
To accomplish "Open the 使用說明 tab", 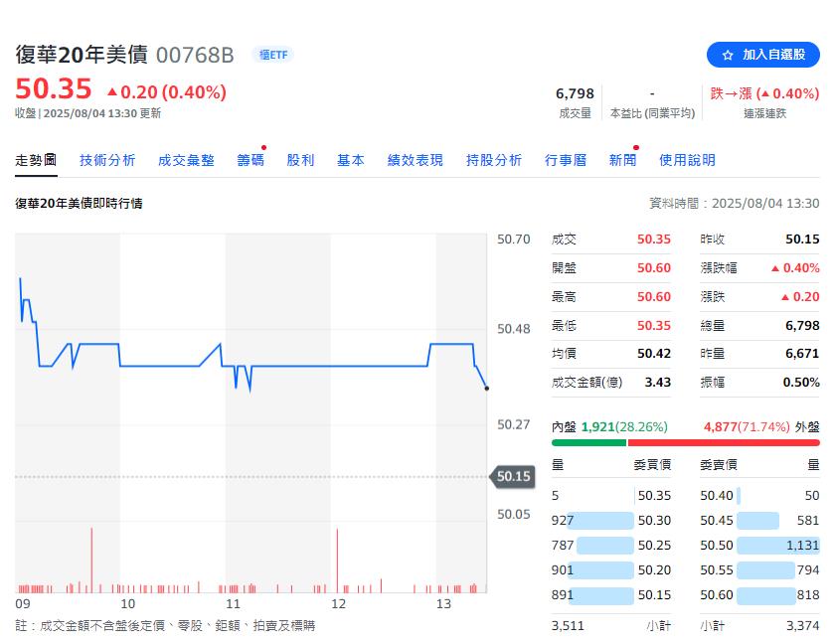I will 687,160.
